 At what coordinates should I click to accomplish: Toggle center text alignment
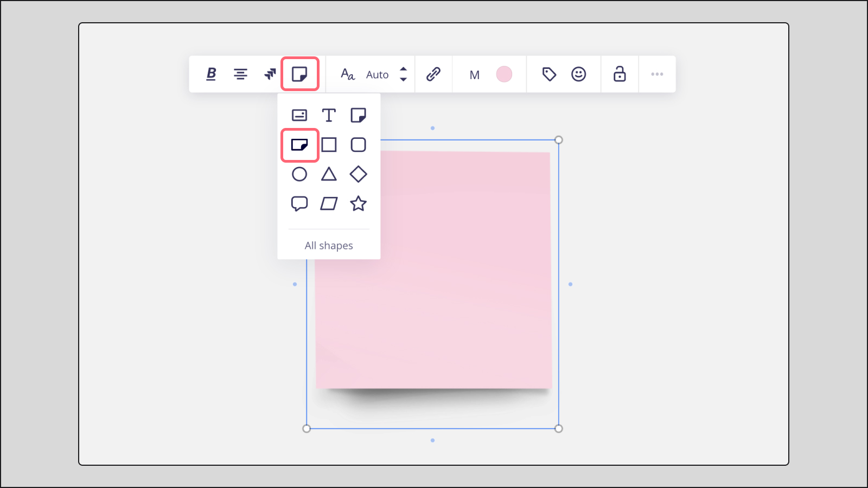click(x=240, y=74)
